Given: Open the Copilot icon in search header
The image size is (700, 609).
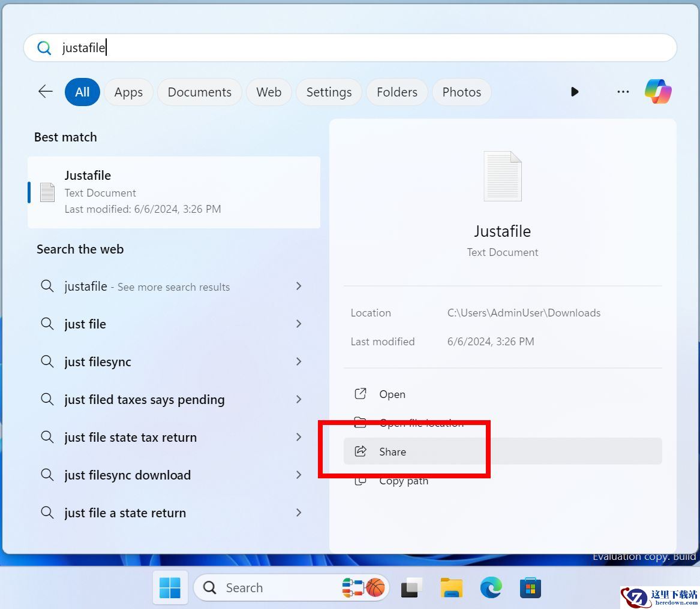Looking at the screenshot, I should pos(658,92).
